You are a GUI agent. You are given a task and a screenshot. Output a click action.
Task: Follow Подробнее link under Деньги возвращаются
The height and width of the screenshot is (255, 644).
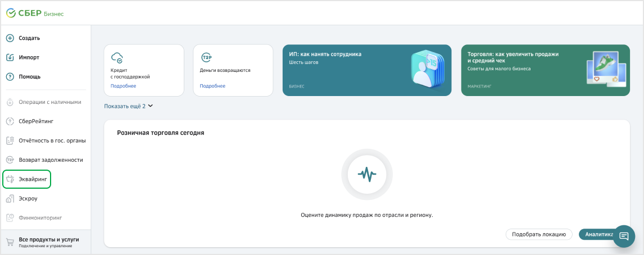212,86
